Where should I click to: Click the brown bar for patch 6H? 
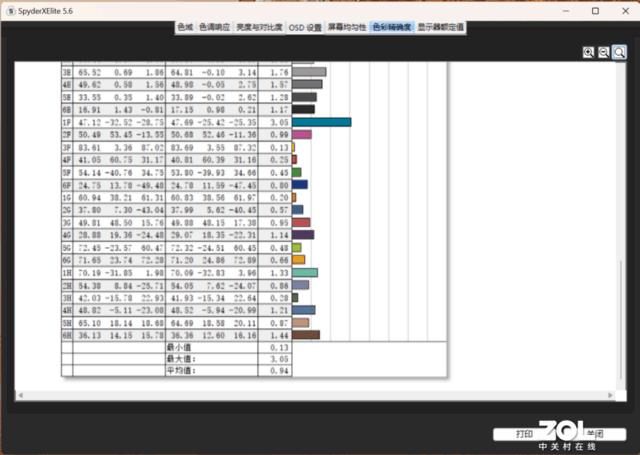tap(306, 335)
